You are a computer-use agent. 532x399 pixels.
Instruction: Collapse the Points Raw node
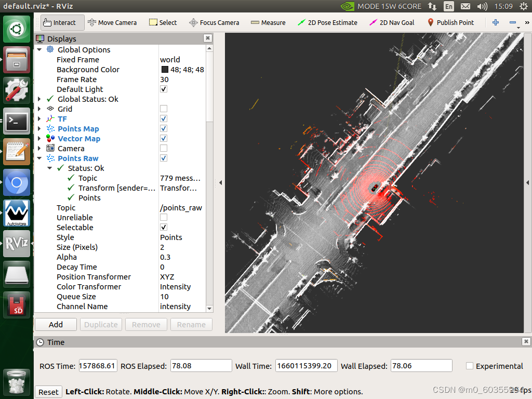click(39, 158)
